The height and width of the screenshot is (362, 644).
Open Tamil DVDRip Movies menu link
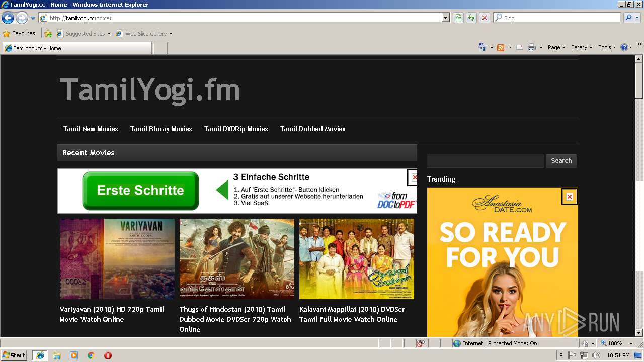pos(236,129)
